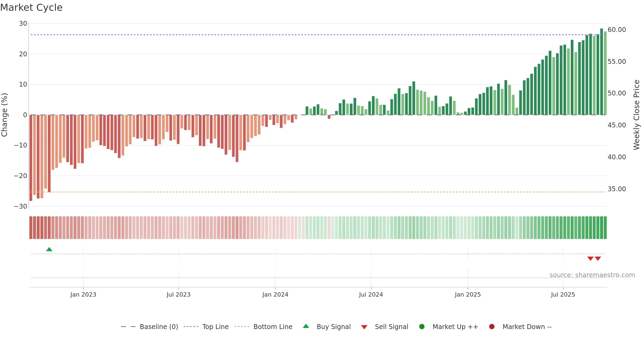Click the Jan 2025 x-axis label
The width and height of the screenshot is (644, 362).
pos(468,294)
